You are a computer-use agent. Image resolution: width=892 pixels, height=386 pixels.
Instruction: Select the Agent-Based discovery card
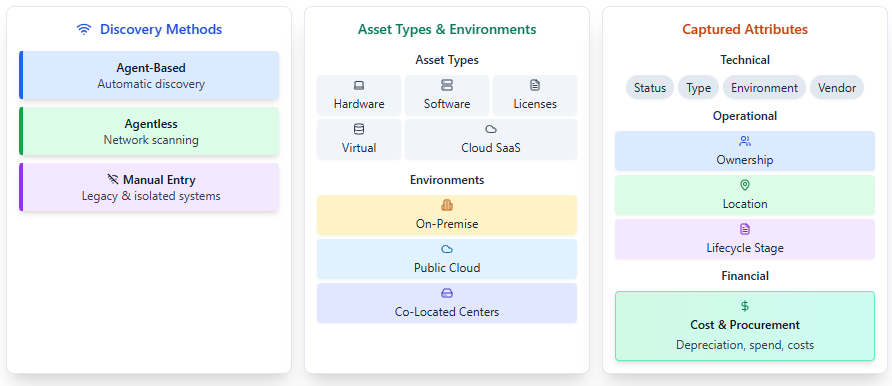[149, 75]
